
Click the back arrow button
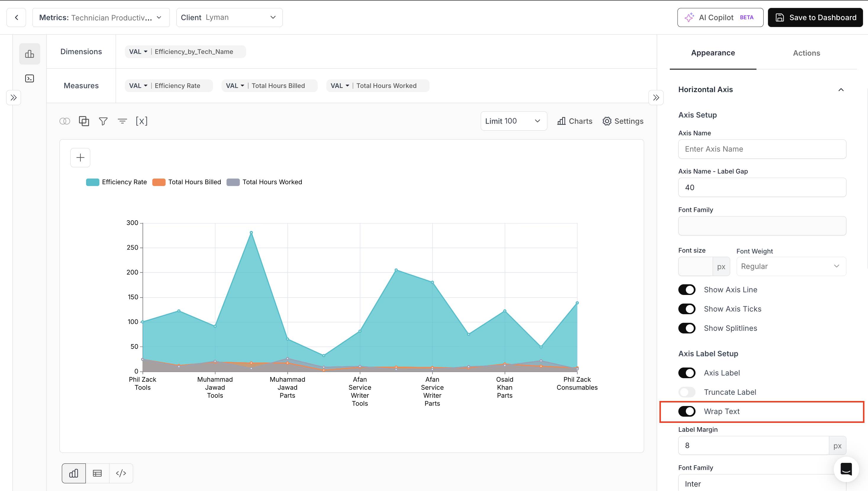(x=16, y=17)
